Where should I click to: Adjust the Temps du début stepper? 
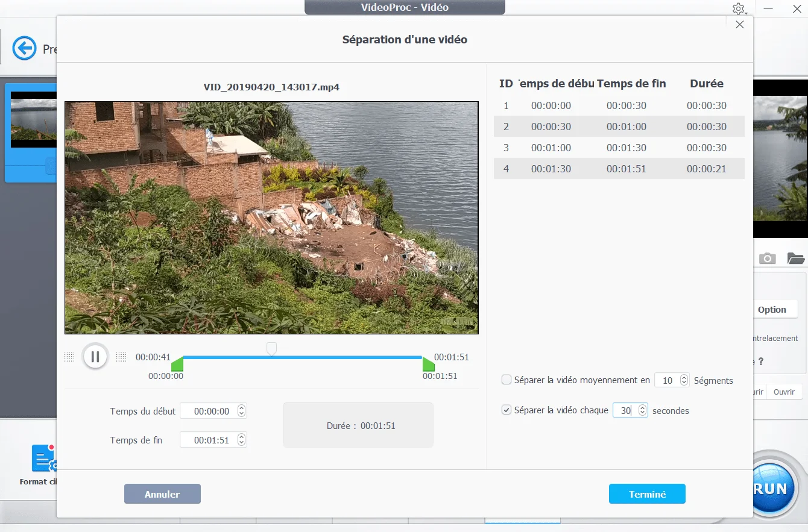(x=241, y=411)
